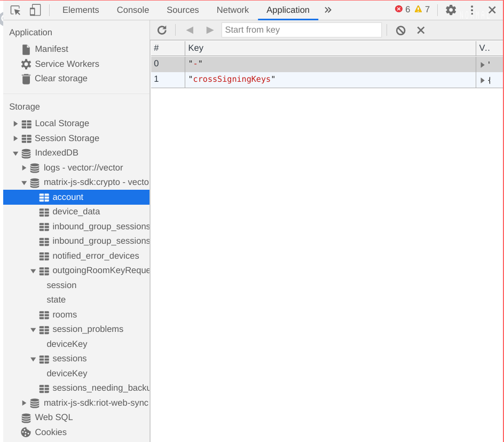Expand the Session Storage node
Image resolution: width=504 pixels, height=442 pixels.
point(15,138)
